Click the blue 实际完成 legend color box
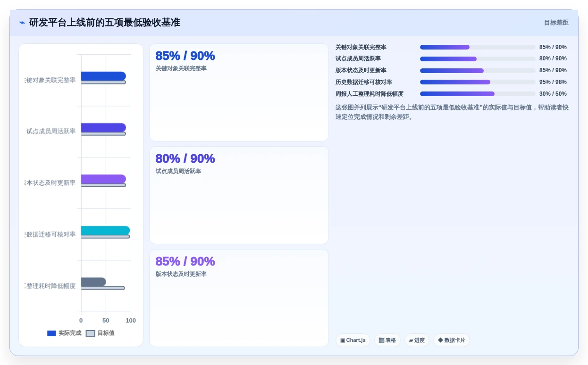 click(51, 333)
